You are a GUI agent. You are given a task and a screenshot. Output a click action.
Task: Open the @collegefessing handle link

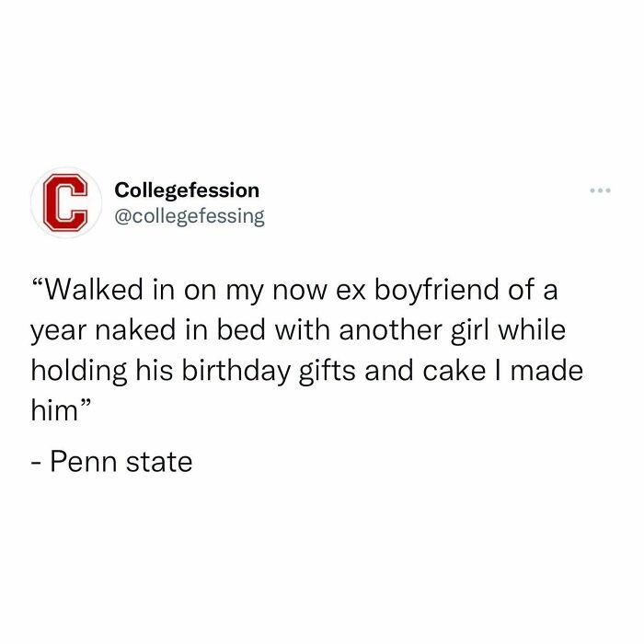click(190, 216)
